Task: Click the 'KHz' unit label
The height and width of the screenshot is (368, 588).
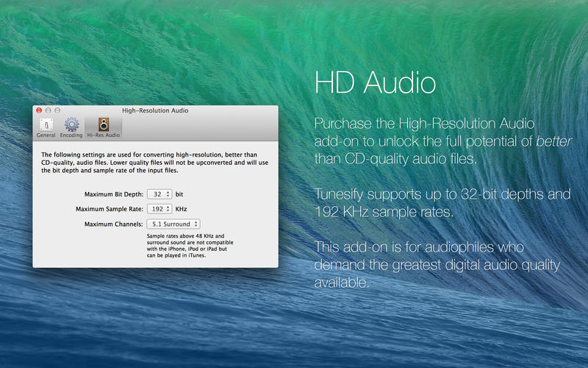Action: pyautogui.click(x=181, y=209)
